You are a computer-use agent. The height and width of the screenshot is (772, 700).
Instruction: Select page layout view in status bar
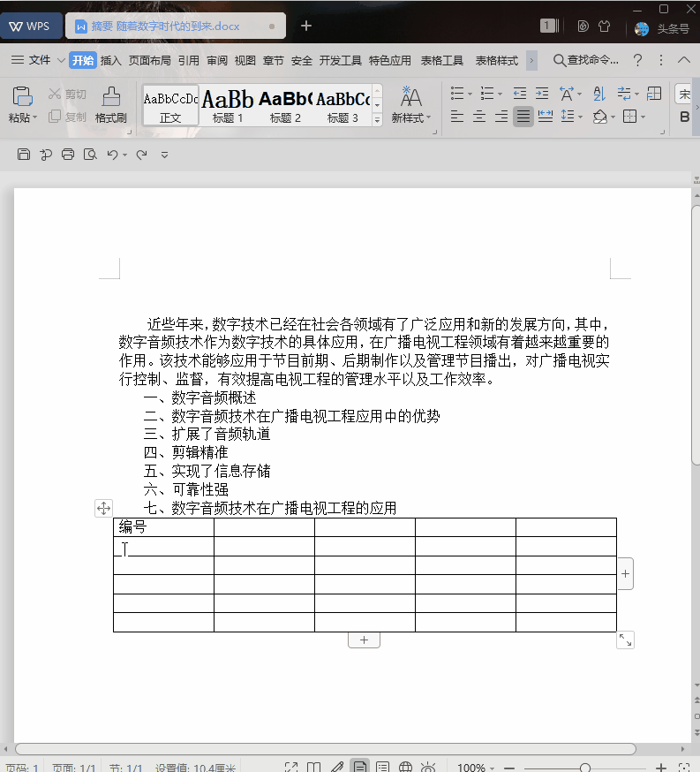tap(359, 767)
